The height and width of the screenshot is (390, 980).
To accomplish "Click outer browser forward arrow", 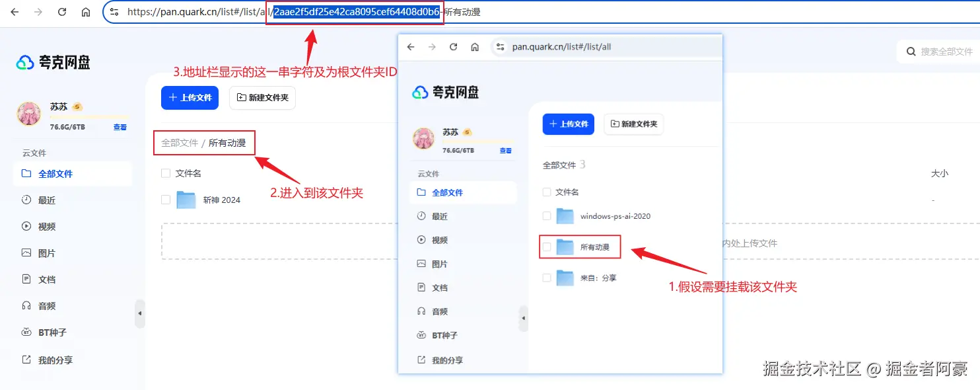I will [x=38, y=12].
